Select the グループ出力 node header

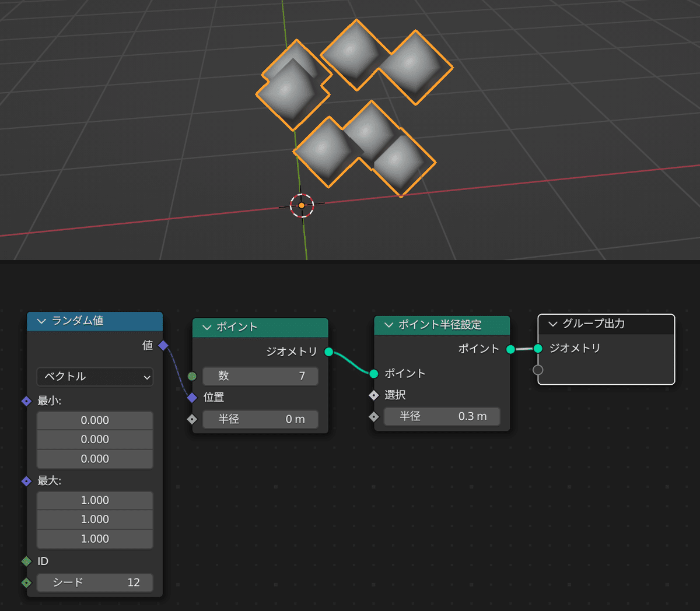(x=606, y=324)
